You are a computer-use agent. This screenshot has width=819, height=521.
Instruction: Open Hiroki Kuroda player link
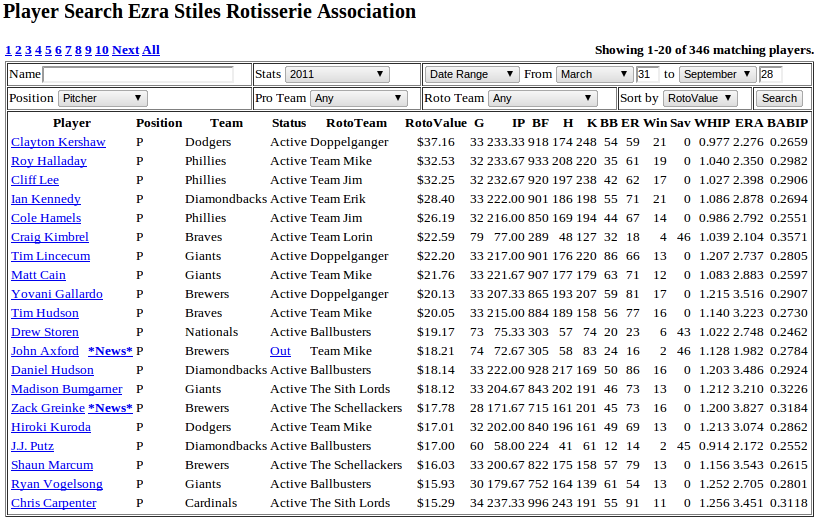point(51,427)
